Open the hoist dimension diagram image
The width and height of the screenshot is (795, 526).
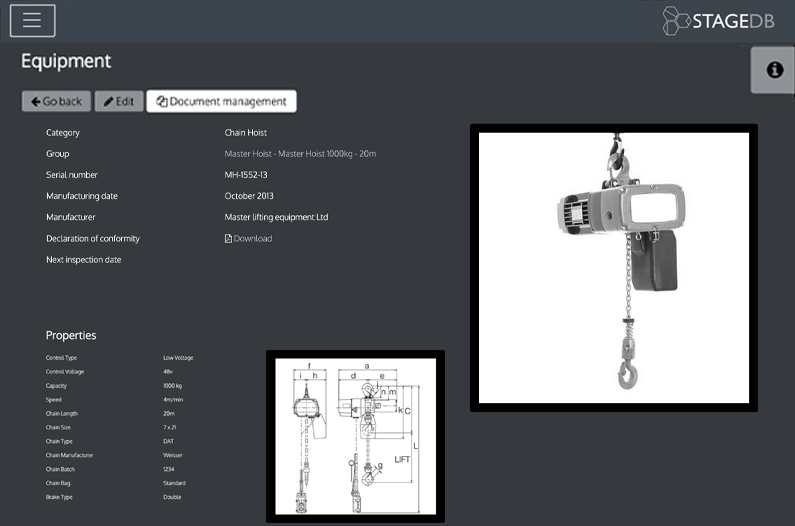(x=355, y=436)
